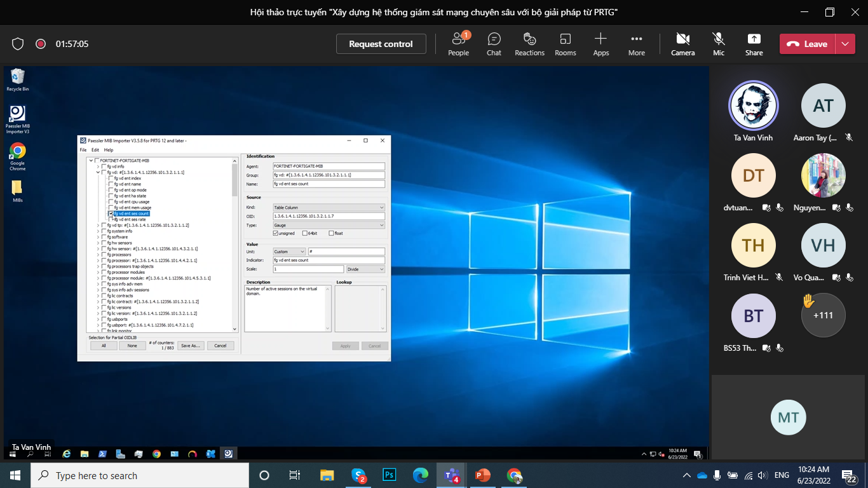Click the Type here to search box

(x=140, y=475)
